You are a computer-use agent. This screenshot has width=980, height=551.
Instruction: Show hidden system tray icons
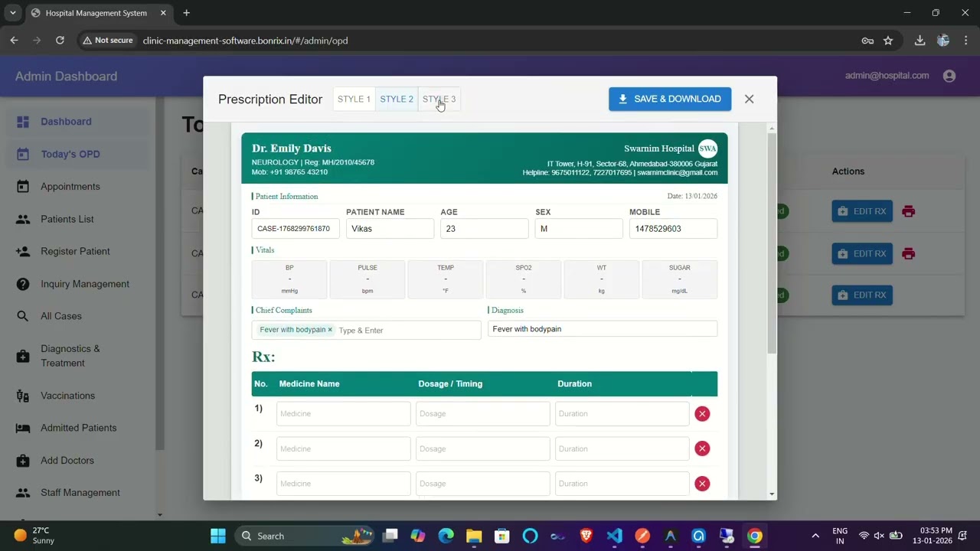(x=815, y=536)
